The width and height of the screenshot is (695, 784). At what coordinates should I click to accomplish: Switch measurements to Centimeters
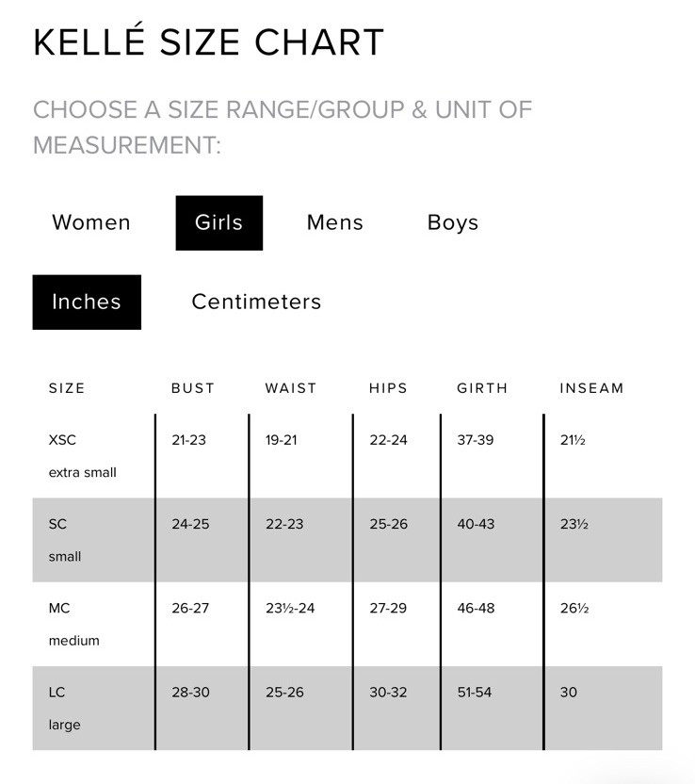256,302
